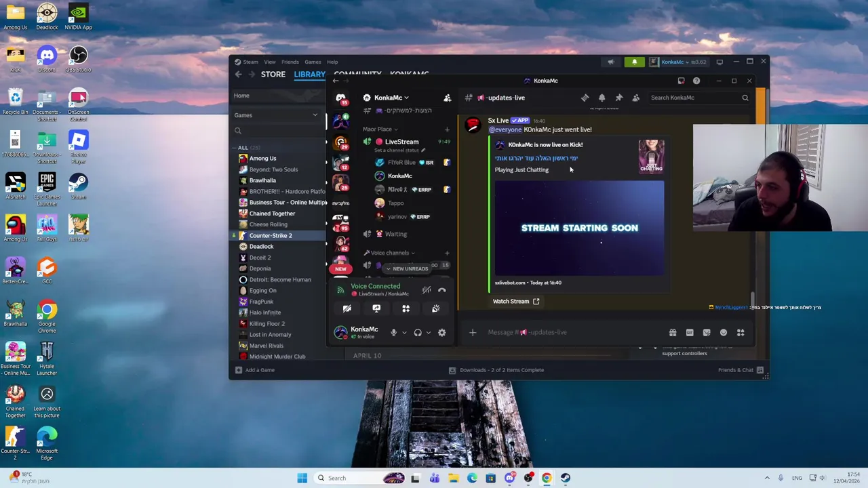Open Steam account KonkaMc dropdown
868x488 pixels.
(678, 62)
